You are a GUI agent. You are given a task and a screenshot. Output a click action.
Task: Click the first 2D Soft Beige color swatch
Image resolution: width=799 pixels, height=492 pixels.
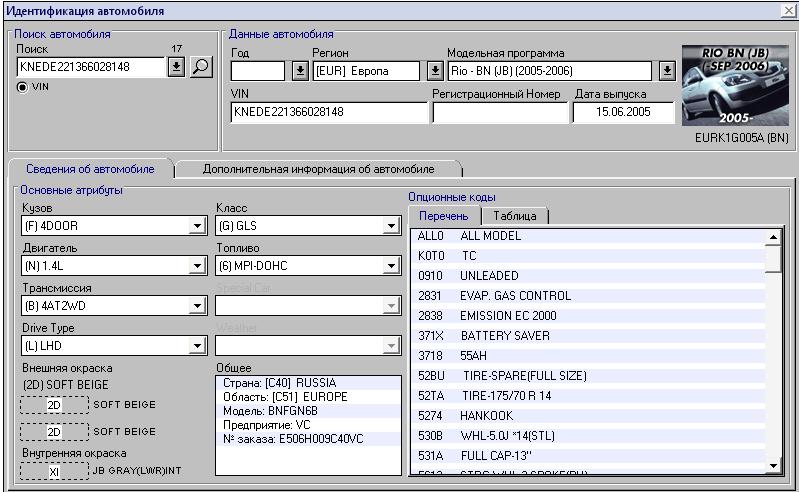[54, 405]
